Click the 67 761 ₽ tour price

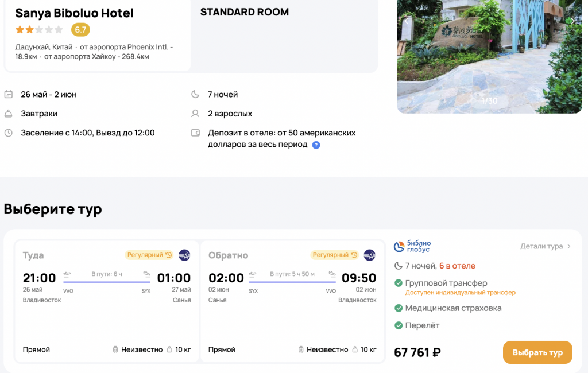click(x=417, y=352)
